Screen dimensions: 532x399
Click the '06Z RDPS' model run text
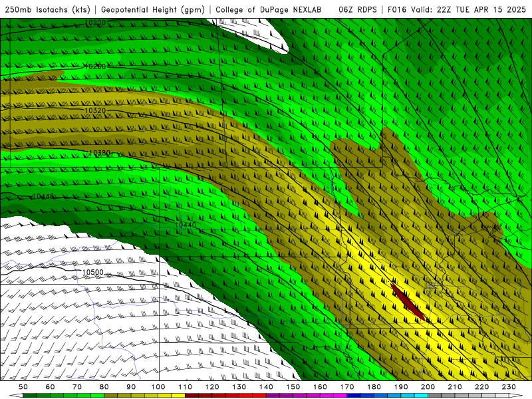[x=357, y=9]
